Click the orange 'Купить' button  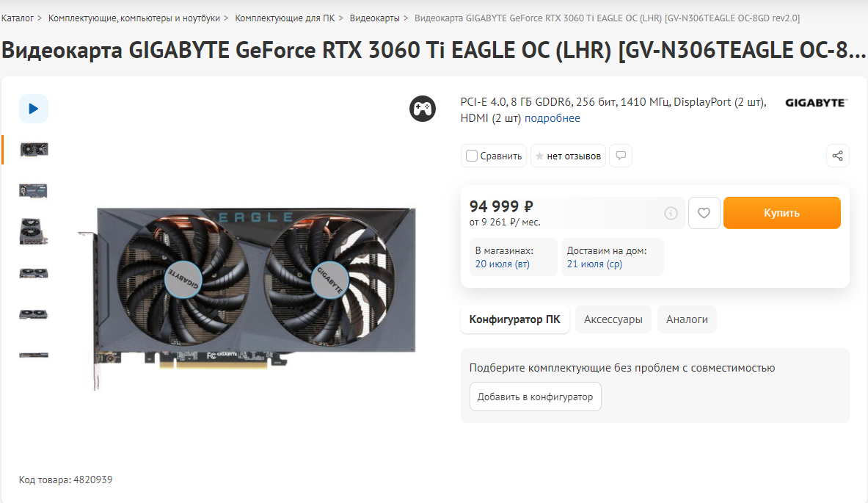[x=781, y=213]
